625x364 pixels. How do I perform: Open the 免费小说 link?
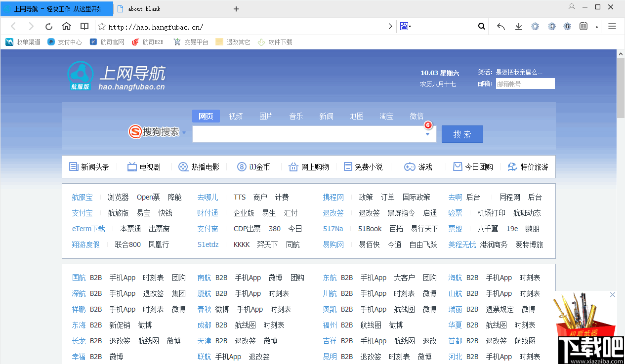click(369, 167)
